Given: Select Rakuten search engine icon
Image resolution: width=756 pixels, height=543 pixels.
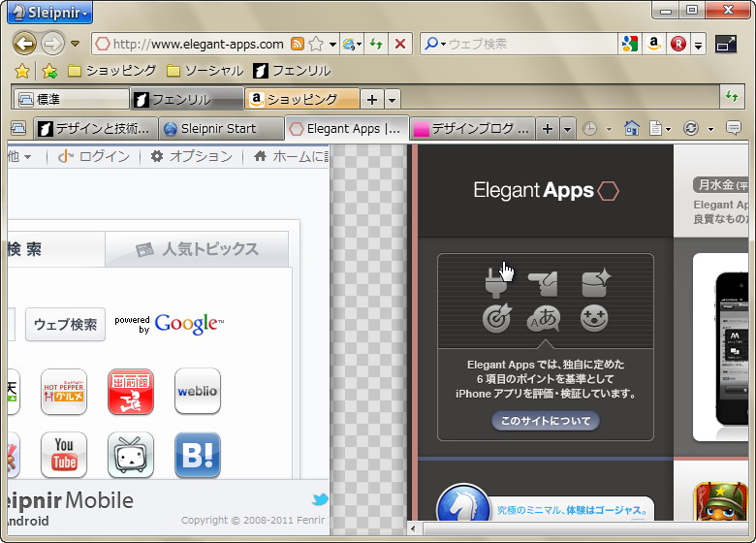Looking at the screenshot, I should click(x=677, y=44).
